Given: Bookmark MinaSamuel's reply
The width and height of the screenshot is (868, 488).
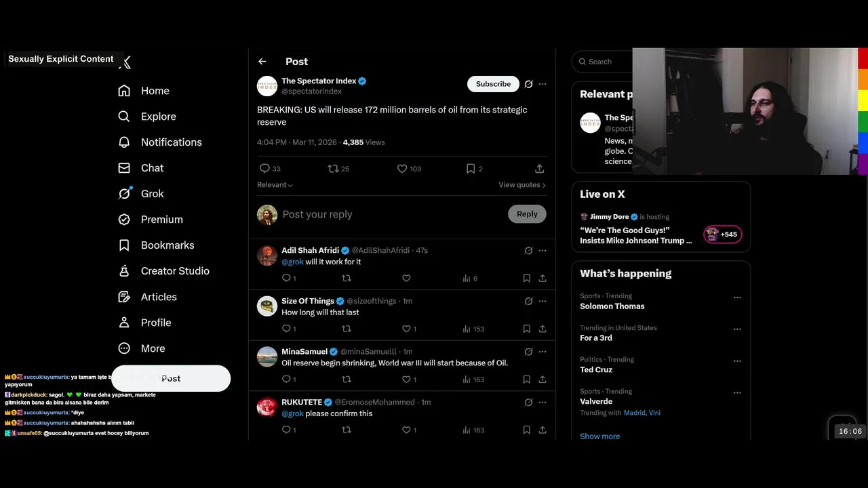Looking at the screenshot, I should pyautogui.click(x=526, y=380).
